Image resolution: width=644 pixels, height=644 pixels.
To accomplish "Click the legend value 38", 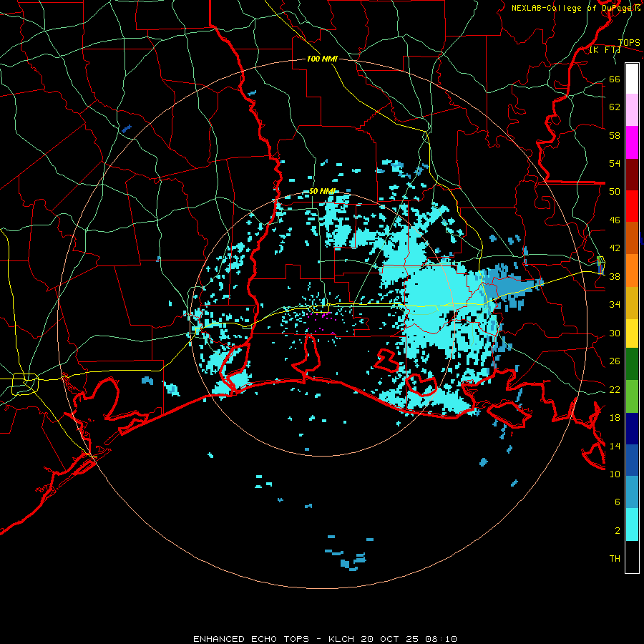I will [x=615, y=276].
